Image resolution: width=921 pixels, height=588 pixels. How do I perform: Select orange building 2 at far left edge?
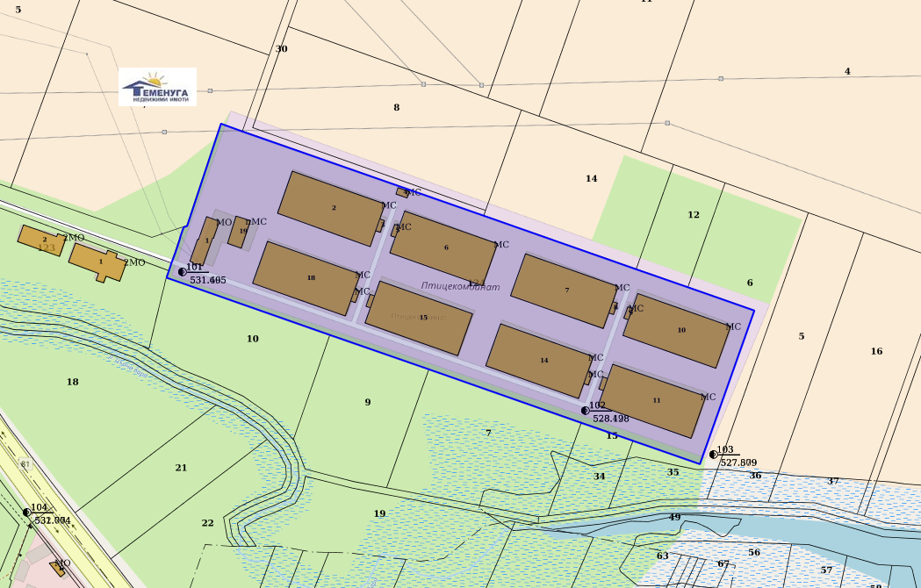tap(41, 239)
